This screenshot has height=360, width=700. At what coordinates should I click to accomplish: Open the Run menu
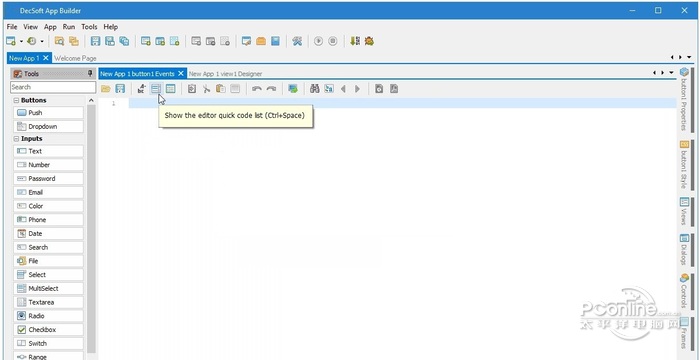coord(69,27)
